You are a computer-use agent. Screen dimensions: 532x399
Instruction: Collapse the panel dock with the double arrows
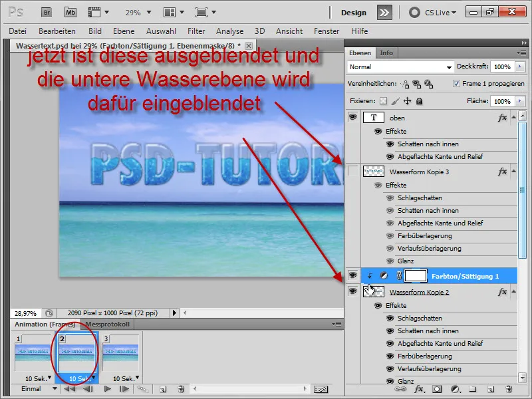[524, 43]
